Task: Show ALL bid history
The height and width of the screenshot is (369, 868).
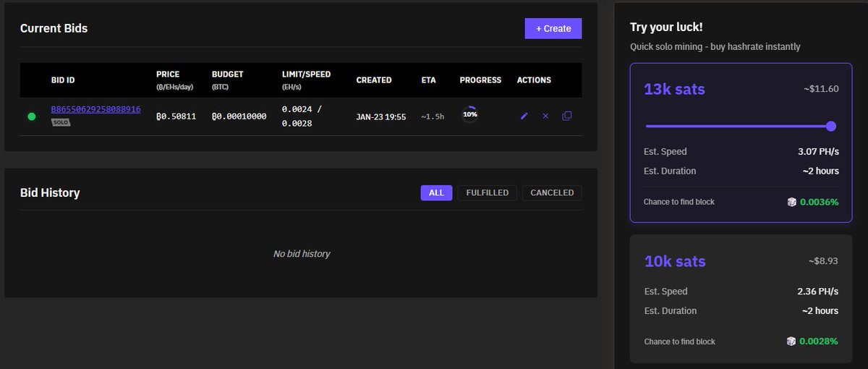Action: [x=436, y=192]
